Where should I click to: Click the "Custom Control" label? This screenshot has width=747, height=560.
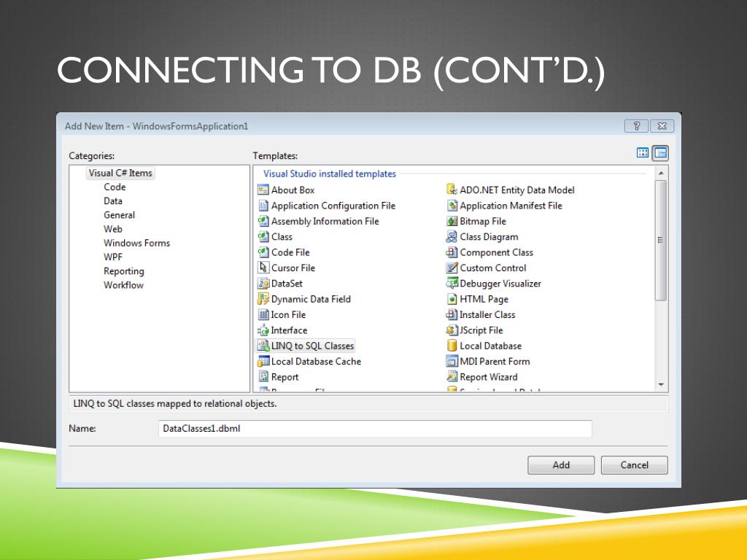(492, 268)
